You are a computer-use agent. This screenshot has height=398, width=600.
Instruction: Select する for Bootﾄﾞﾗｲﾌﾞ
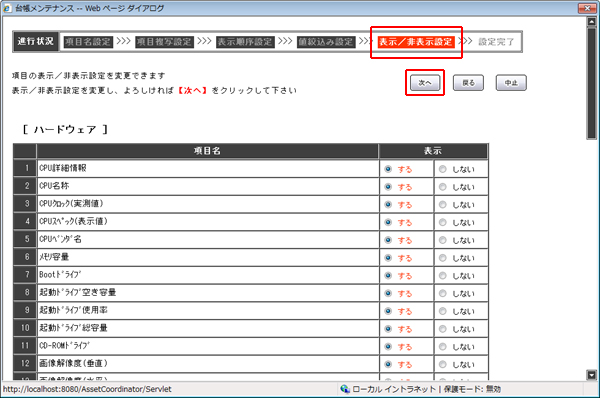[388, 275]
